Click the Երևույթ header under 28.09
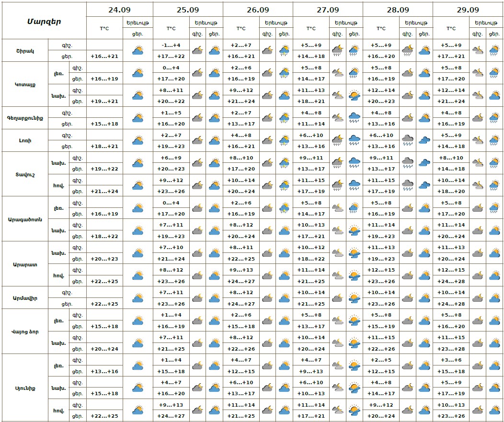Viewport: 504px width, 422px height. pos(415,23)
